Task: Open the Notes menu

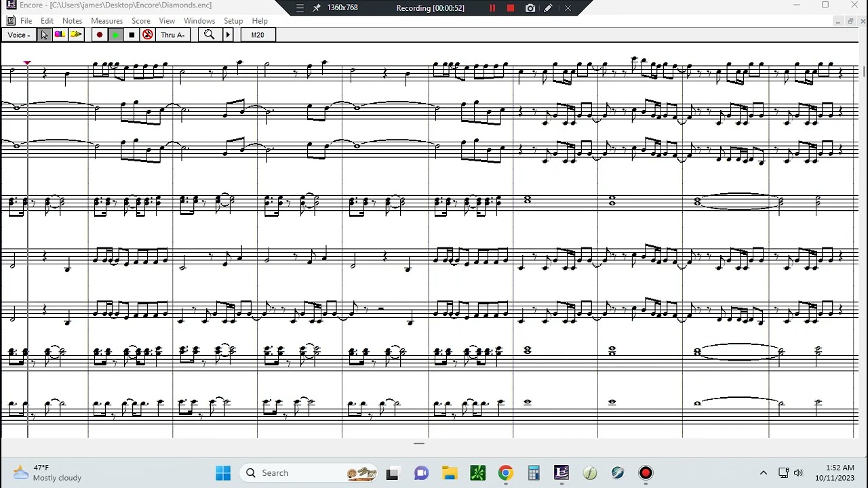Action: pyautogui.click(x=72, y=21)
